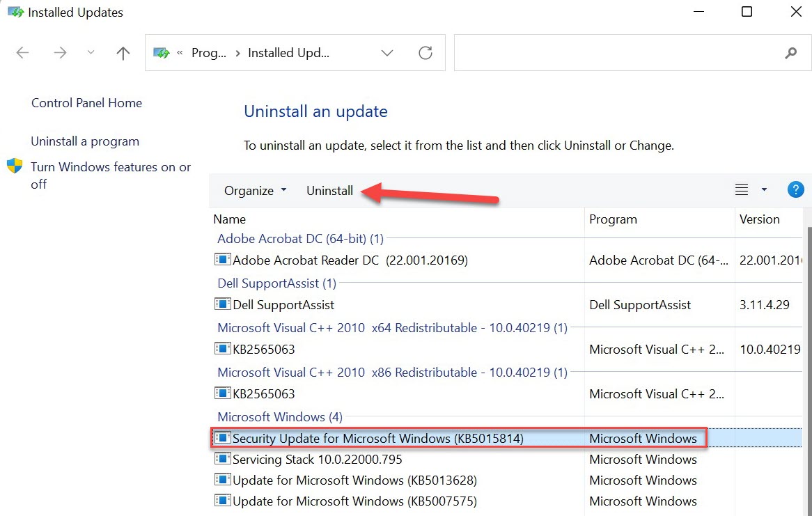The height and width of the screenshot is (516, 812).
Task: Click the Back navigation arrow
Action: (23, 52)
